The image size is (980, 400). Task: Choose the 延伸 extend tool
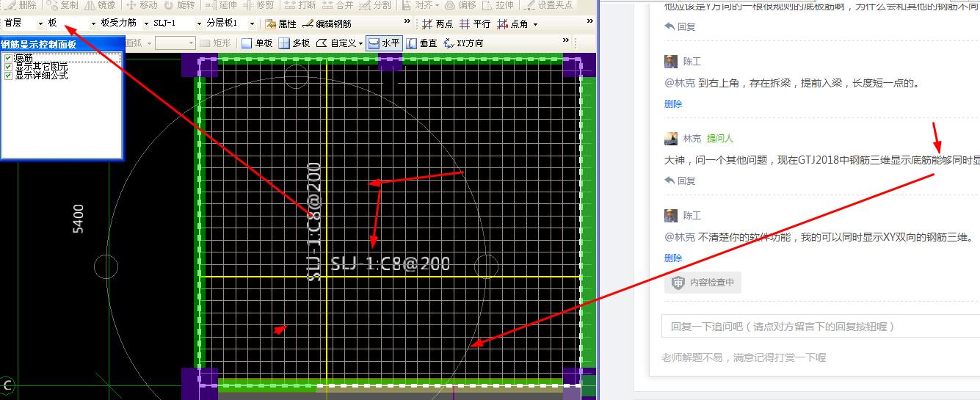pyautogui.click(x=221, y=5)
